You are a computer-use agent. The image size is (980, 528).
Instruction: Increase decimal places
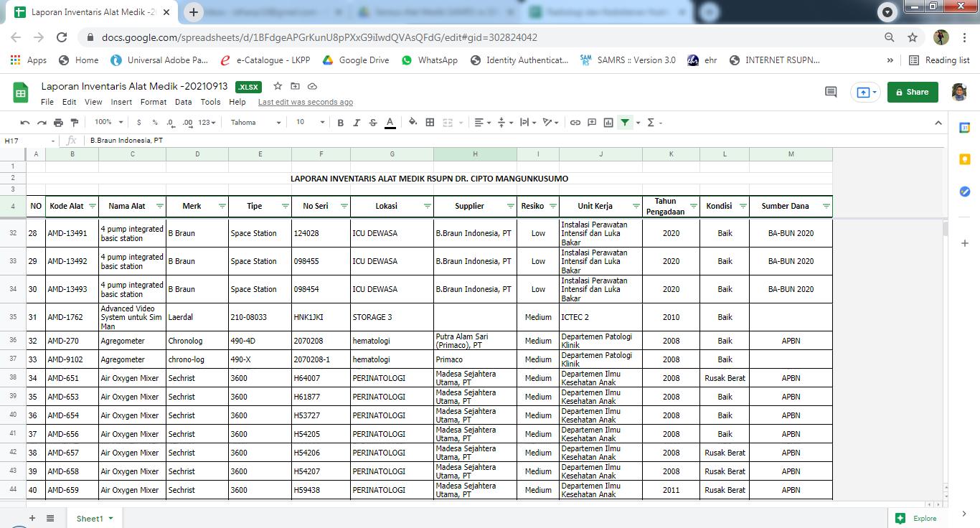point(187,123)
